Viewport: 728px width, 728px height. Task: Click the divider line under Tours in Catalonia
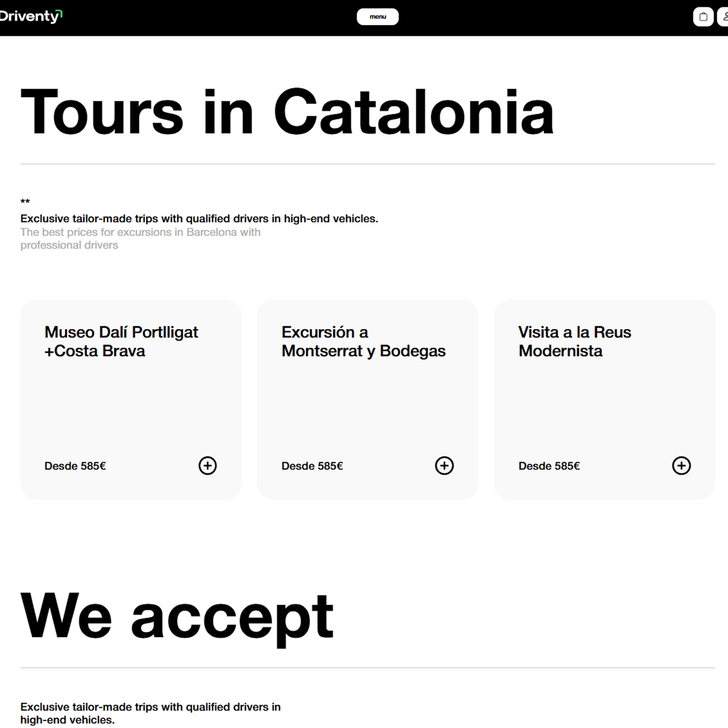367,164
